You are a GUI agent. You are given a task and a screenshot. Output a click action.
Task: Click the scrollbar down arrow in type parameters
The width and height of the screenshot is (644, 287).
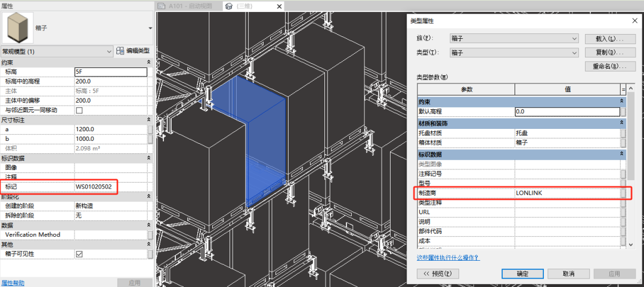(x=631, y=245)
